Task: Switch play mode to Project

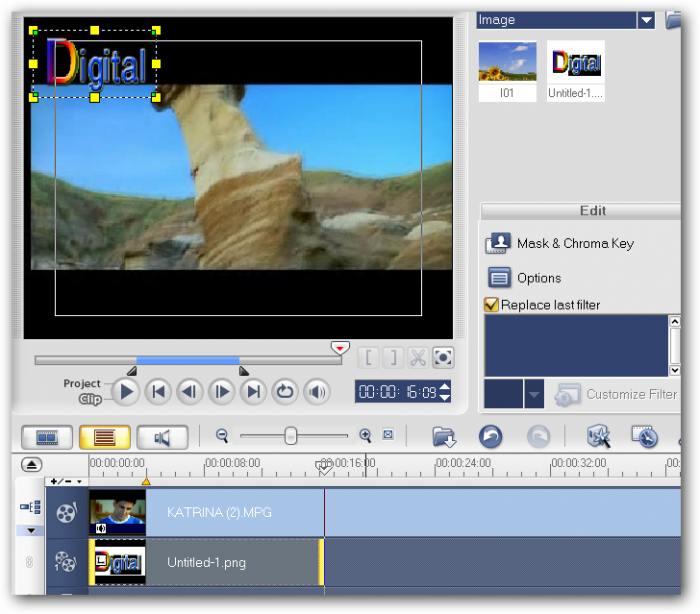Action: coord(82,384)
